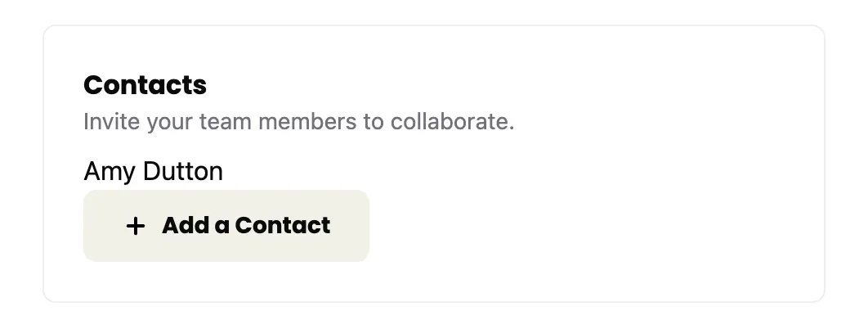This screenshot has width=868, height=329.
Task: Click the plus icon in the button
Action: click(x=136, y=226)
